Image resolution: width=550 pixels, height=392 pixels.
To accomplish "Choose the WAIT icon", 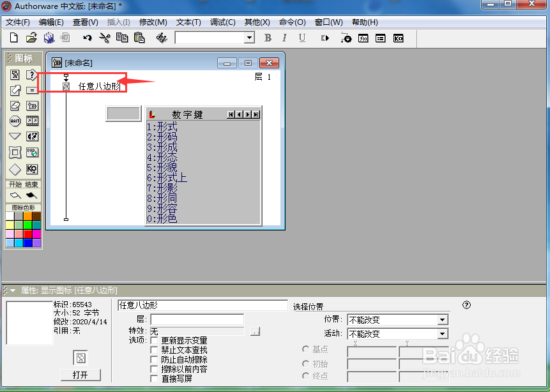I will [x=15, y=121].
